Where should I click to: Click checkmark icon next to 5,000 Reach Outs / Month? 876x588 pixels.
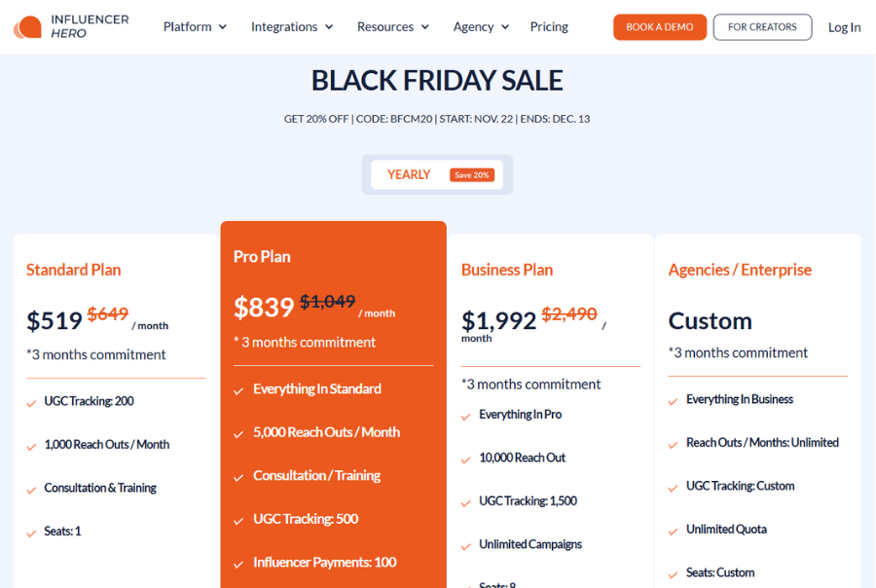(x=238, y=433)
